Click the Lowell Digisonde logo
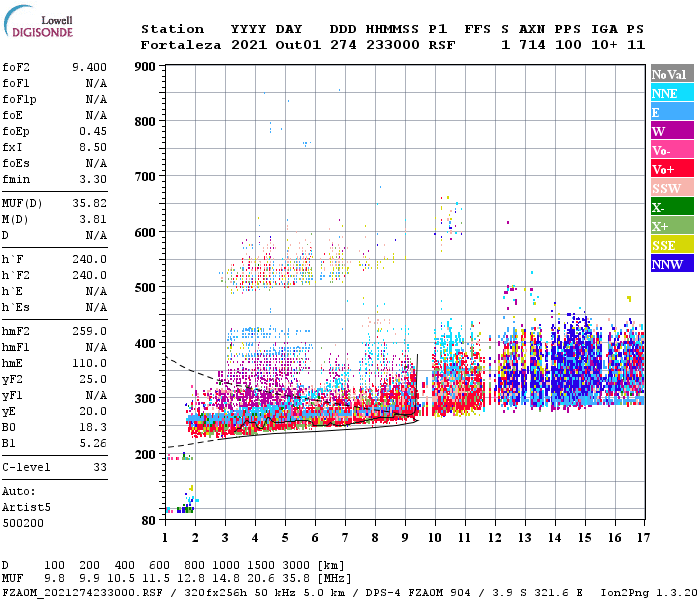Screen dimensions: 700x600 click(38, 22)
